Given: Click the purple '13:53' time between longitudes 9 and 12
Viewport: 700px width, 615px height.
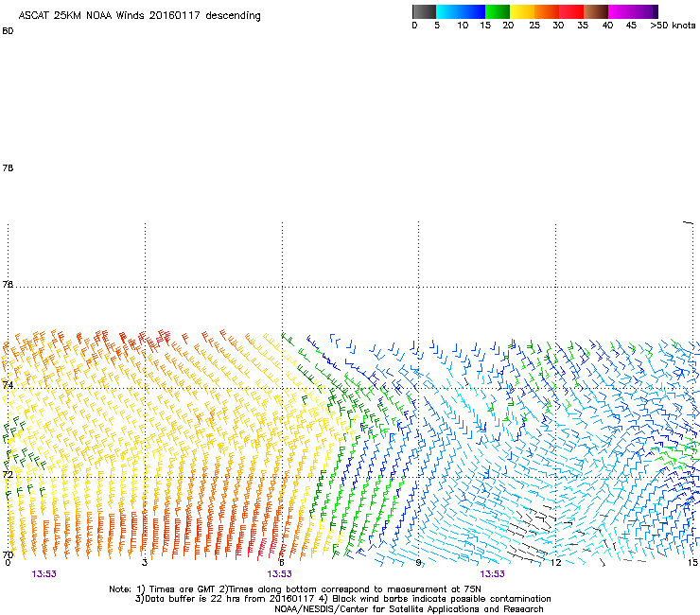Looking at the screenshot, I should [x=492, y=574].
